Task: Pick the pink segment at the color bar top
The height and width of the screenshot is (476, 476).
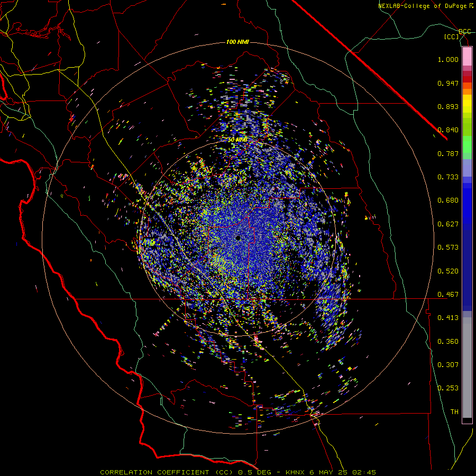Action: (x=467, y=56)
